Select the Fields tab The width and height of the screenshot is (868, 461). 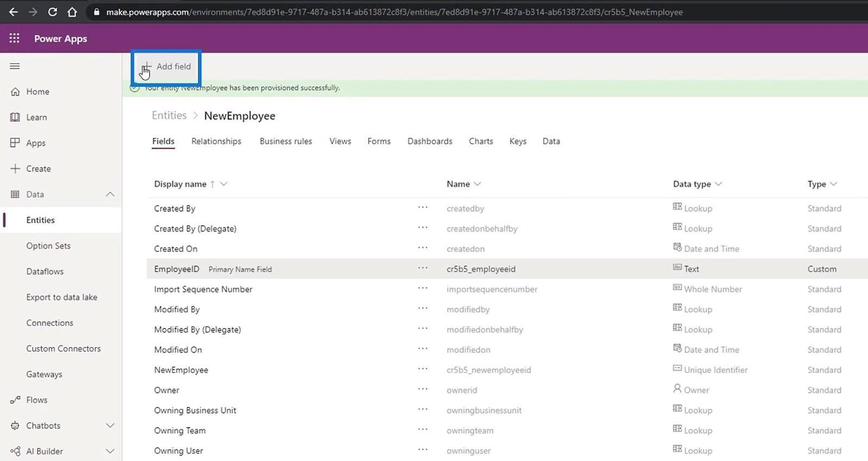point(163,141)
